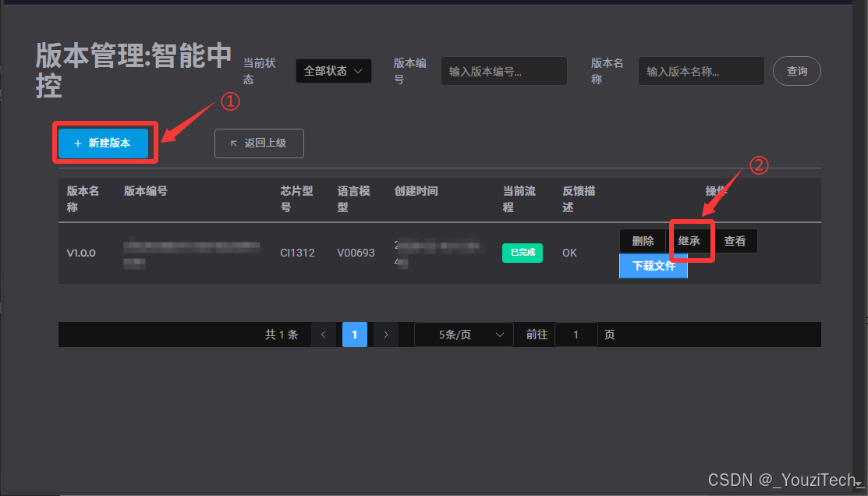Click the 已完成 status tag
The image size is (868, 496).
pyautogui.click(x=523, y=253)
